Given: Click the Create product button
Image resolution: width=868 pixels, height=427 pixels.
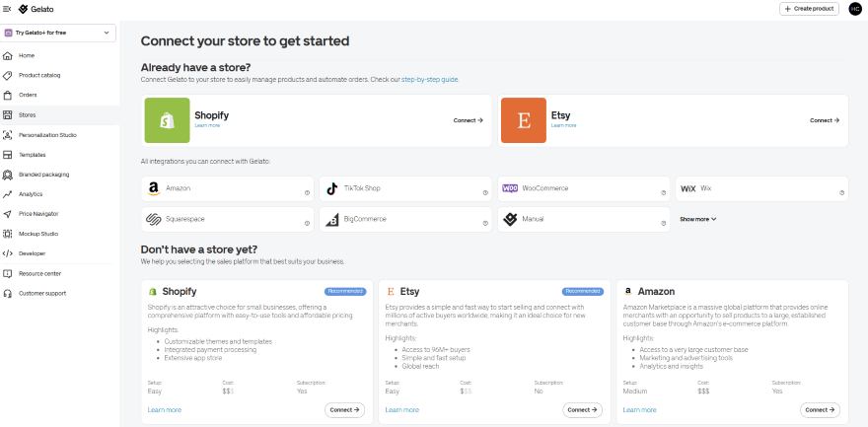Looking at the screenshot, I should click(809, 9).
